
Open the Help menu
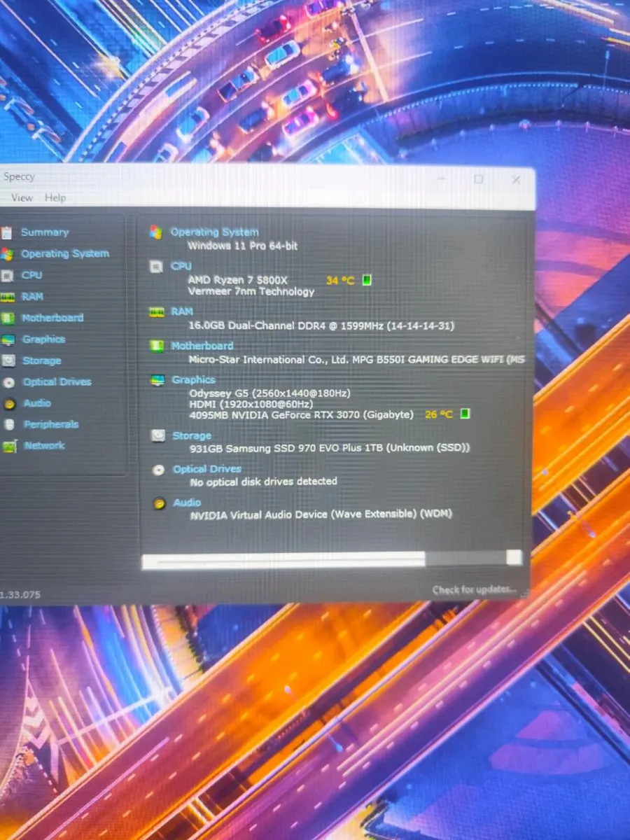pyautogui.click(x=55, y=198)
